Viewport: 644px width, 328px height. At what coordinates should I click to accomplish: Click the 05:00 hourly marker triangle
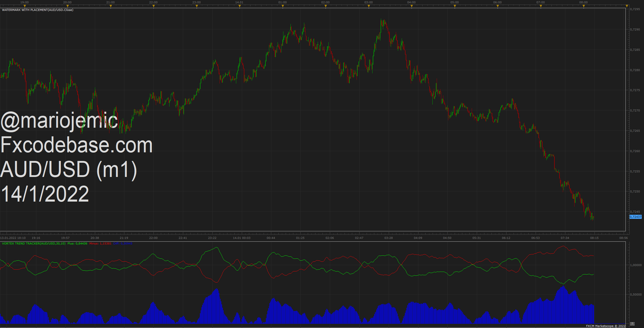(455, 6)
